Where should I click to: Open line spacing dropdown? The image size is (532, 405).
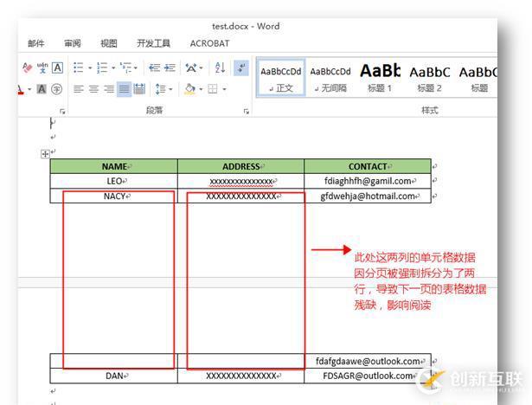pos(163,89)
